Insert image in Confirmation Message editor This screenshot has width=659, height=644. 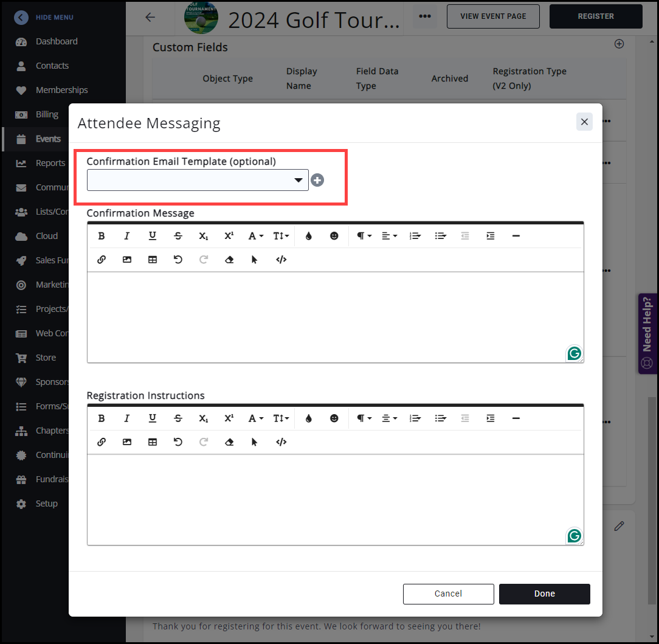coord(127,260)
